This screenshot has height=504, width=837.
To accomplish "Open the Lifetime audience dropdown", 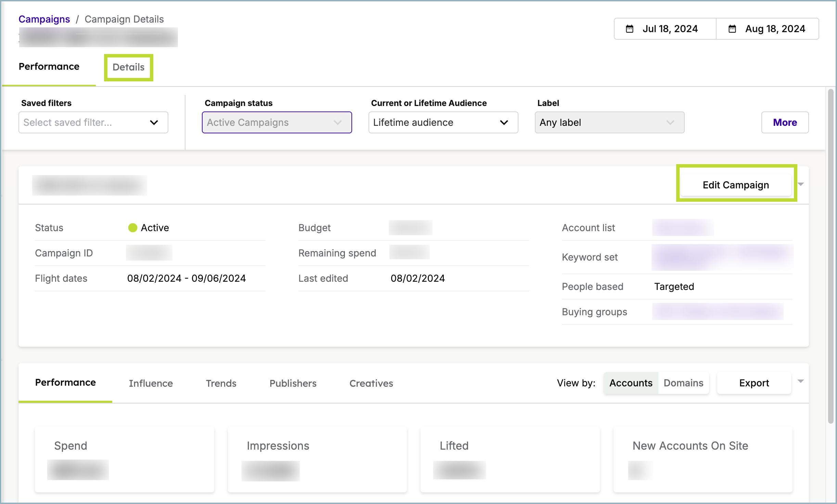I will [443, 122].
